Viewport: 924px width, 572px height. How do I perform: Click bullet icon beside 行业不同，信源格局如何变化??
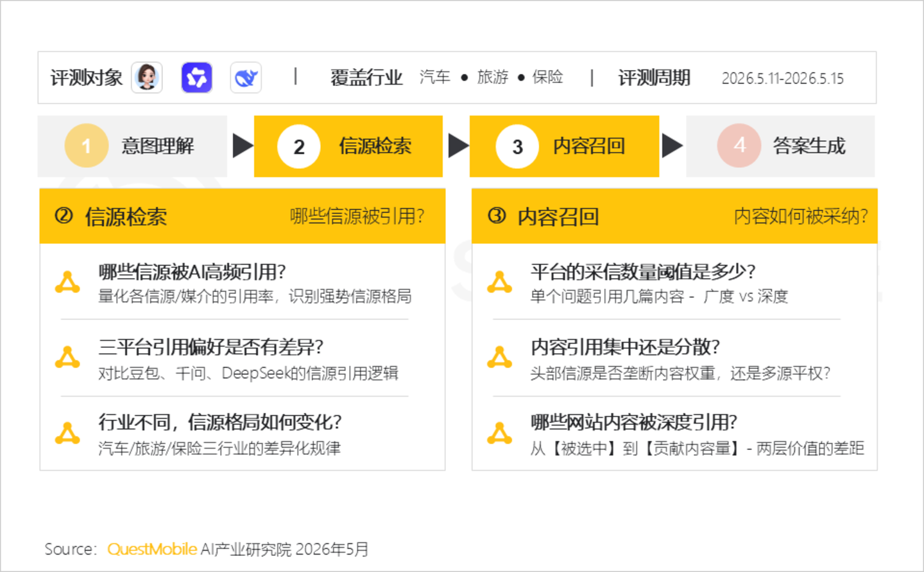[67, 433]
